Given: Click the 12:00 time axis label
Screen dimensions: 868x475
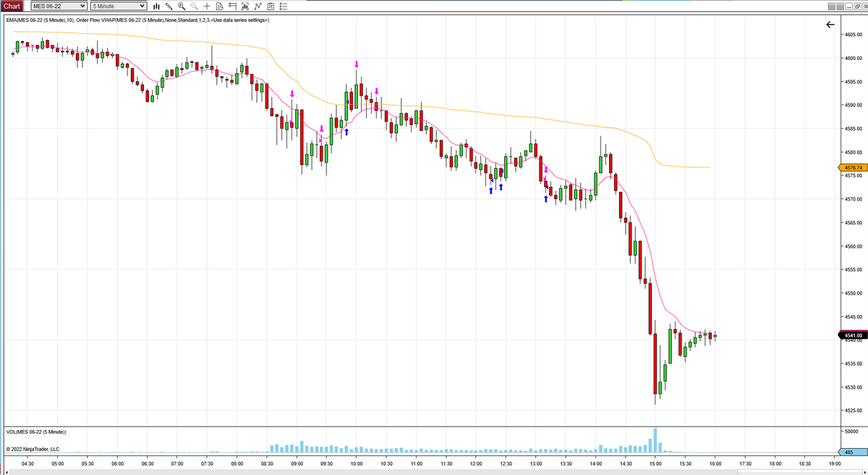Looking at the screenshot, I should pyautogui.click(x=476, y=463).
